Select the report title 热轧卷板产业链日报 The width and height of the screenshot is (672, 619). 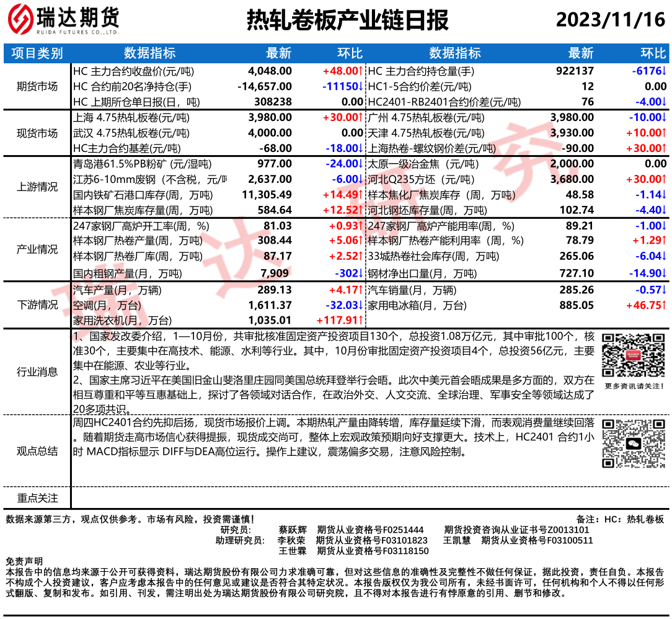point(347,20)
